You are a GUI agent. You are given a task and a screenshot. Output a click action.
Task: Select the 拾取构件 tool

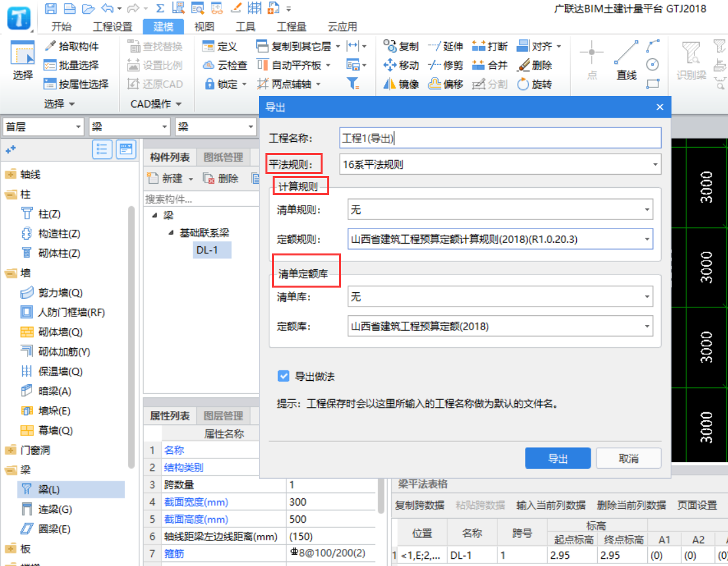72,46
